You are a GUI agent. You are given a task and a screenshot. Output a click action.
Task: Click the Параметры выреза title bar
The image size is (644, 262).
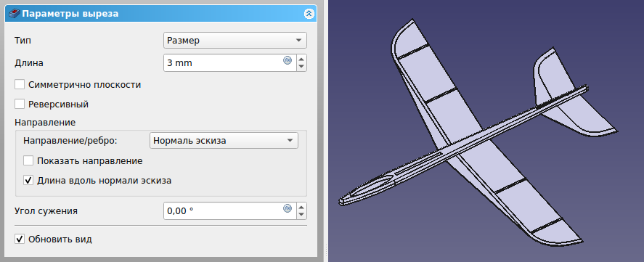click(x=160, y=14)
